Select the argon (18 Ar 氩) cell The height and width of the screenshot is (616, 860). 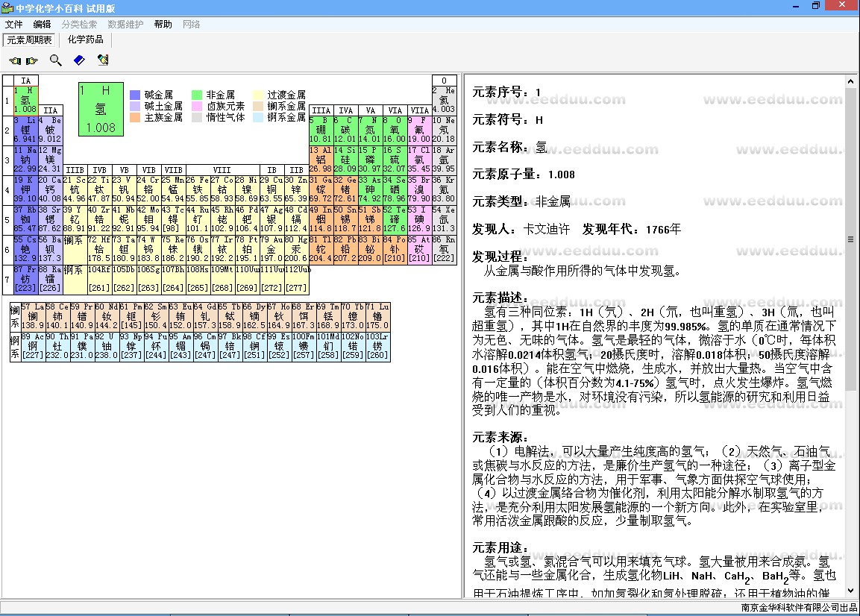point(445,160)
